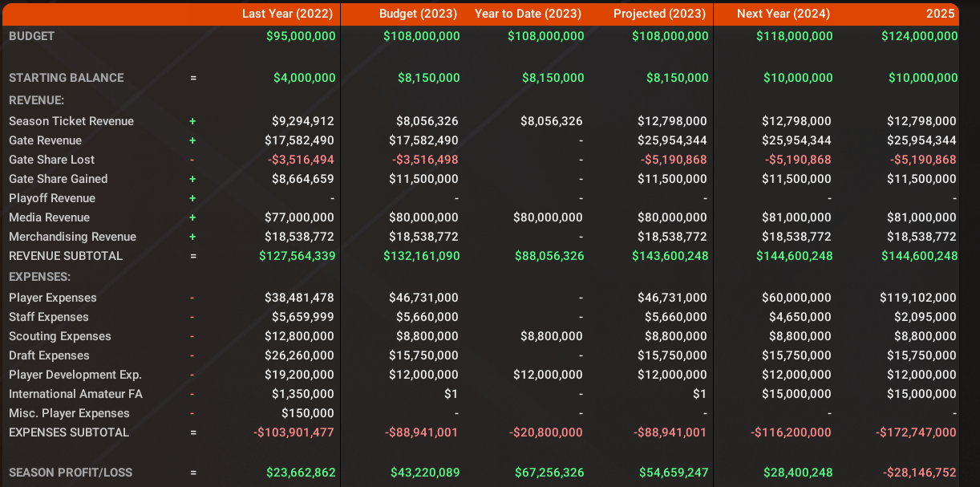Click the equals sign beside Starting Balance
Screen dimensions: 980x487
[x=192, y=78]
